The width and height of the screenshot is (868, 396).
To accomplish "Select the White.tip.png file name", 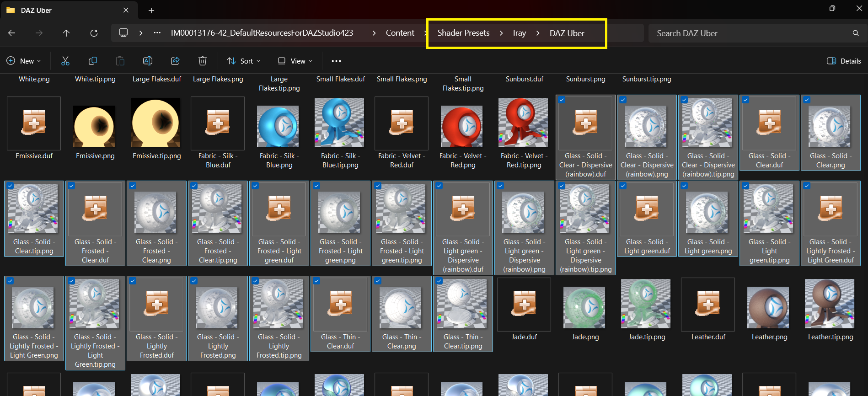I will [95, 79].
